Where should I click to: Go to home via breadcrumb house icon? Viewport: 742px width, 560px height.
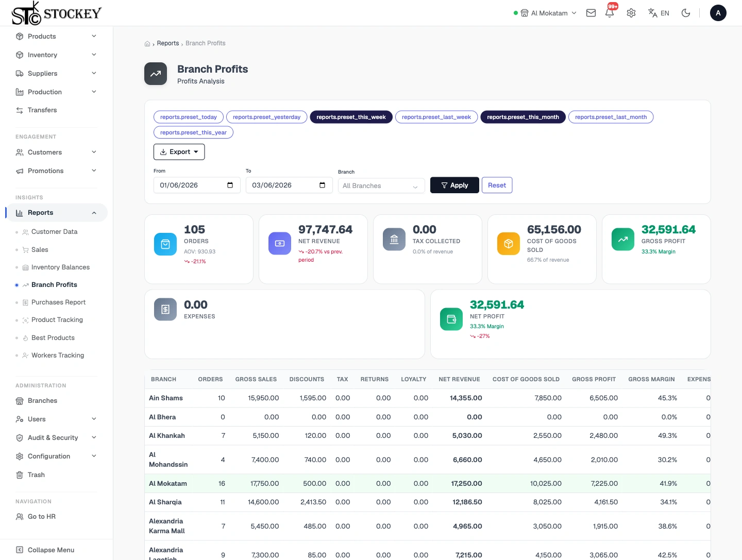[147, 44]
